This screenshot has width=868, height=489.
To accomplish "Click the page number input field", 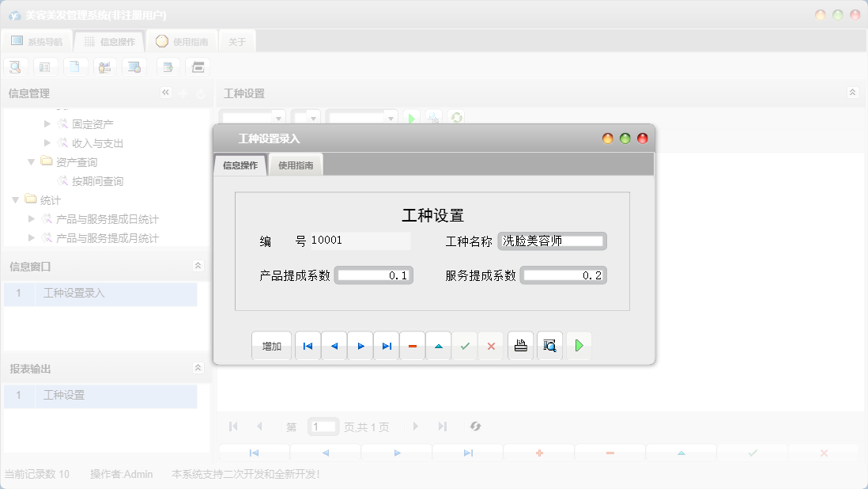I will (x=323, y=426).
